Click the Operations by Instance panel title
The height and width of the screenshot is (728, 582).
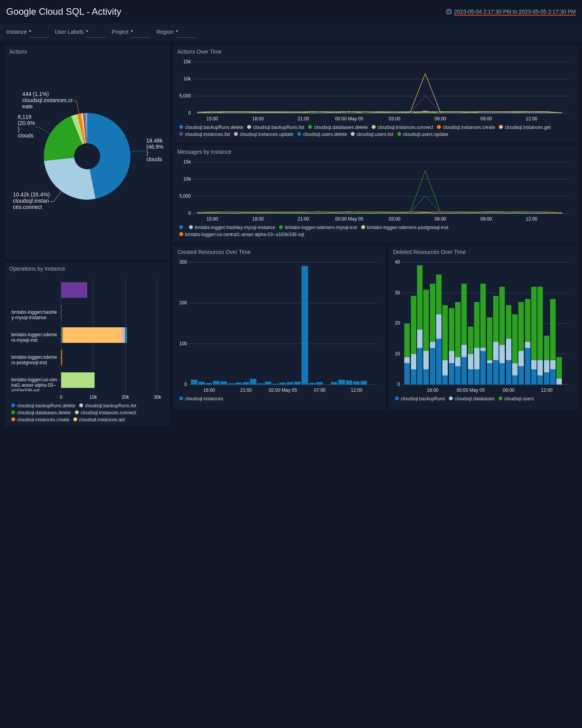(x=37, y=269)
